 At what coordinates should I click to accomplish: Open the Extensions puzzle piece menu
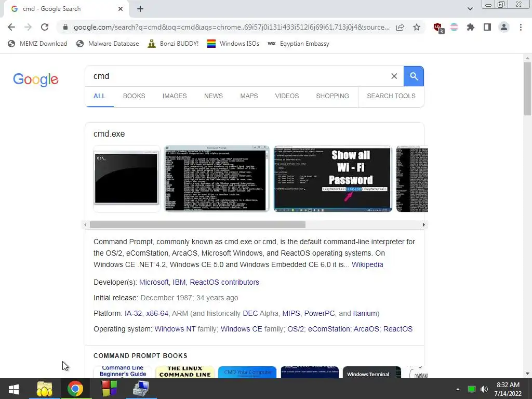tap(471, 27)
